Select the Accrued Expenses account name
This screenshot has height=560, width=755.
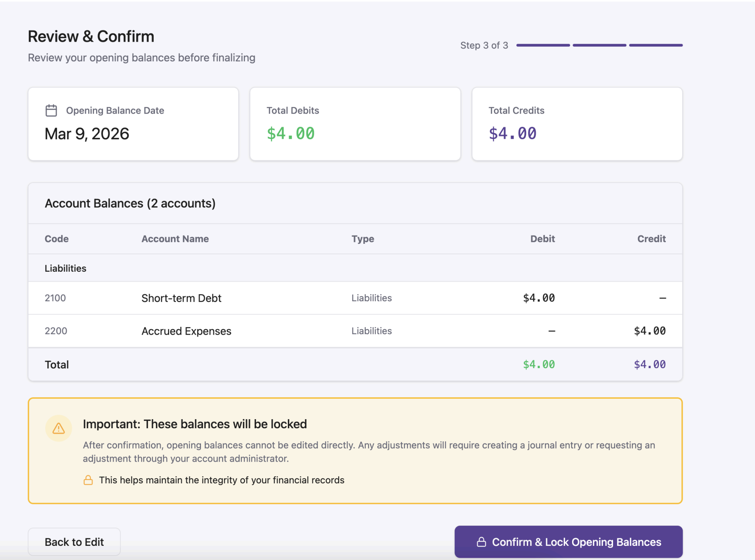(186, 331)
